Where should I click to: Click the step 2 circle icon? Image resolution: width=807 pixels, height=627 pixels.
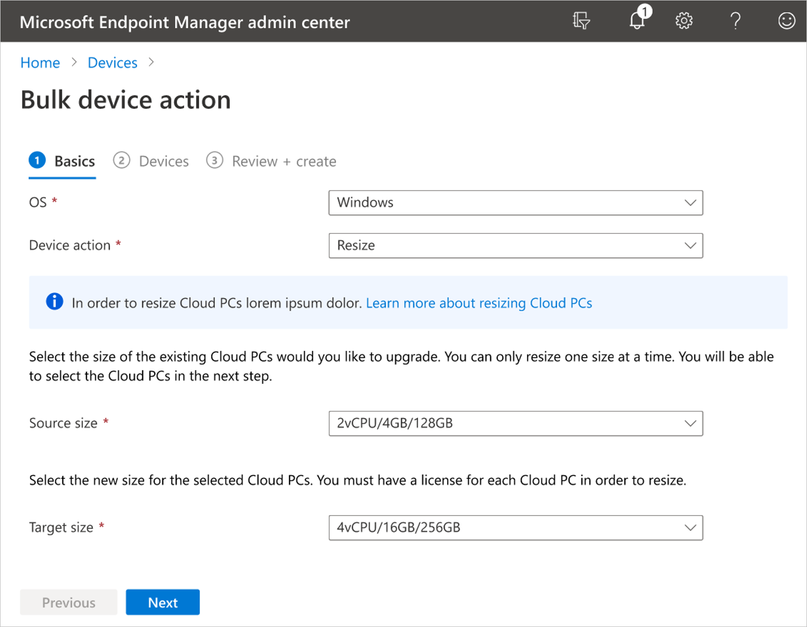(x=122, y=161)
